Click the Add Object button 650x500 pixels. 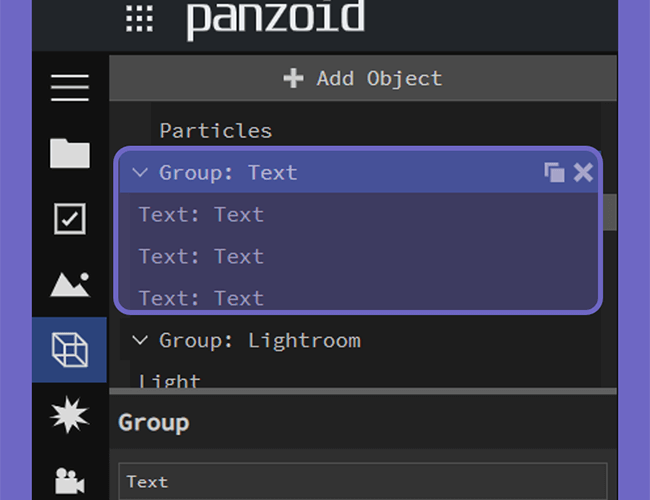(363, 78)
